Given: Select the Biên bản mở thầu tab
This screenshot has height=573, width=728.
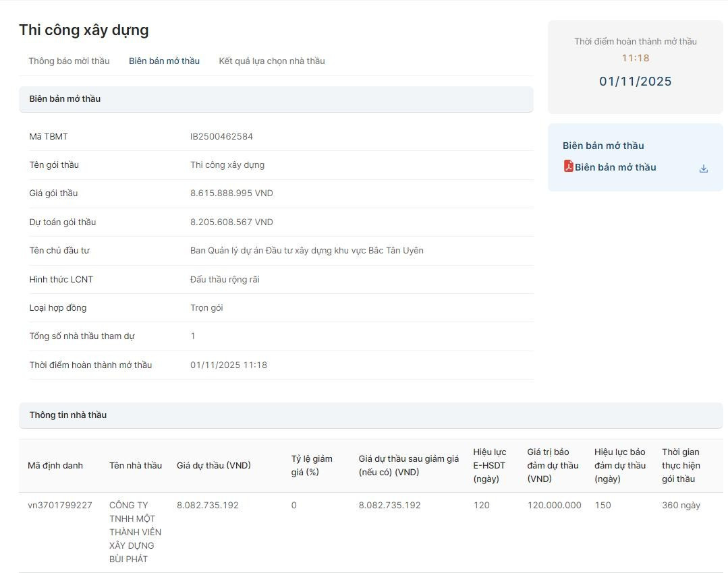Looking at the screenshot, I should tap(164, 61).
